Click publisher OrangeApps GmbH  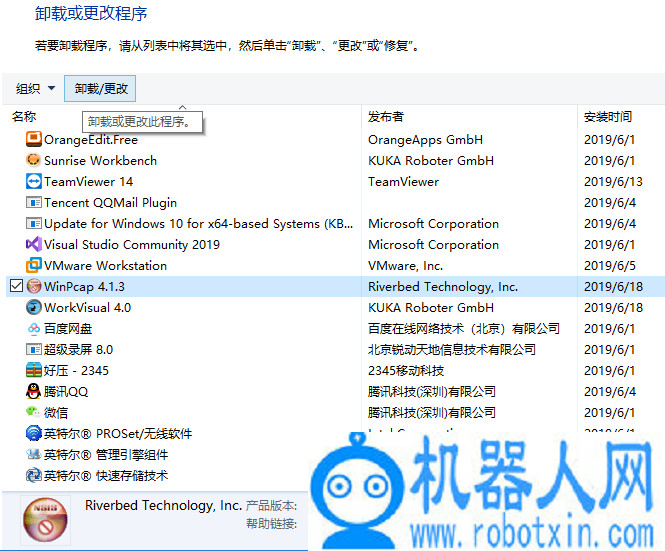[x=425, y=140]
